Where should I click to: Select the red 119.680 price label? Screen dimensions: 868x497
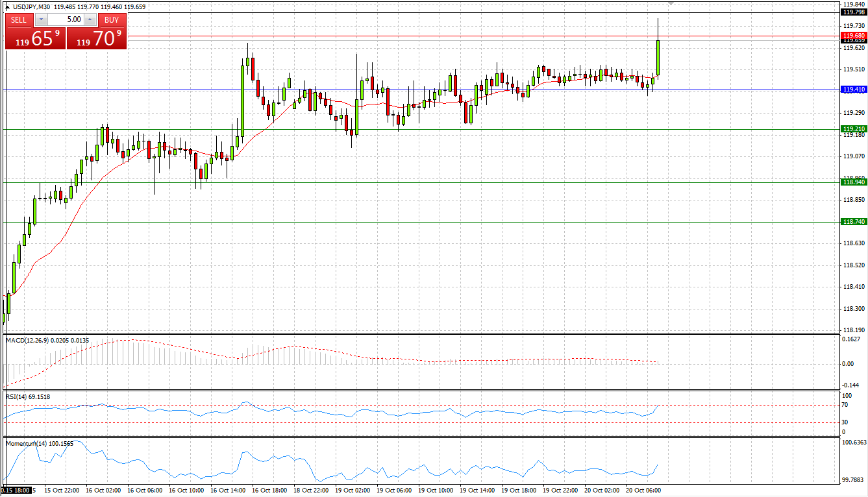853,35
